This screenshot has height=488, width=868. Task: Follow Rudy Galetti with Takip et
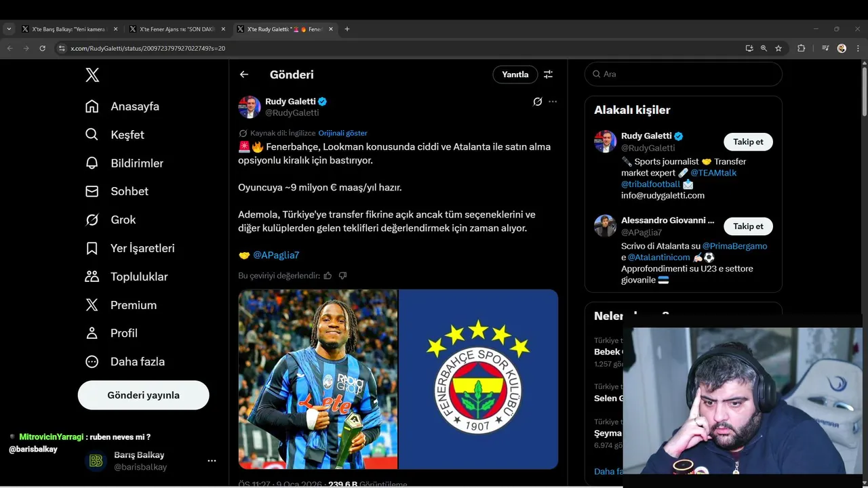[748, 142]
